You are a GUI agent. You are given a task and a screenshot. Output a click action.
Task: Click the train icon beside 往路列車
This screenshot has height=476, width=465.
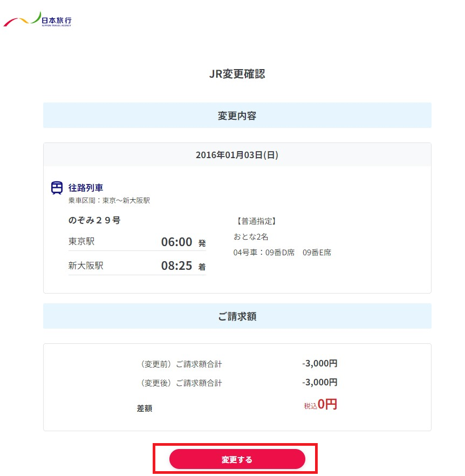click(57, 188)
